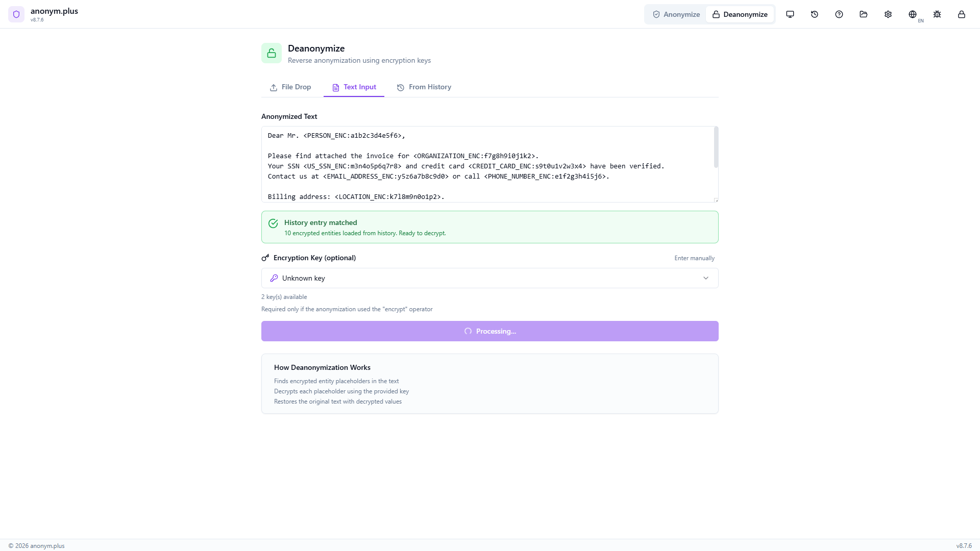980x551 pixels.
Task: Switch to File Drop tab
Action: tap(290, 87)
